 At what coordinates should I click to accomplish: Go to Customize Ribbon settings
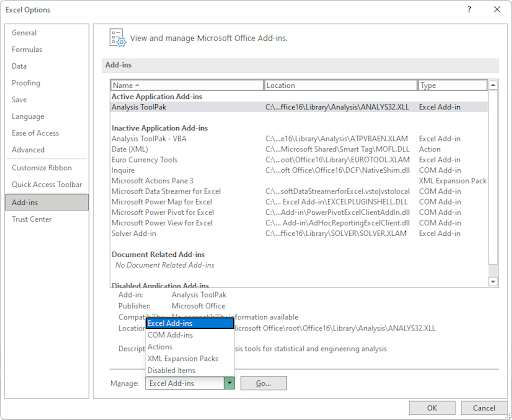pos(42,168)
